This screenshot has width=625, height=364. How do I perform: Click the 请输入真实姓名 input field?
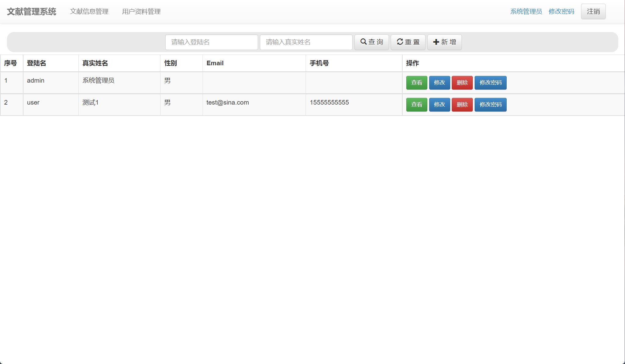[x=306, y=42]
